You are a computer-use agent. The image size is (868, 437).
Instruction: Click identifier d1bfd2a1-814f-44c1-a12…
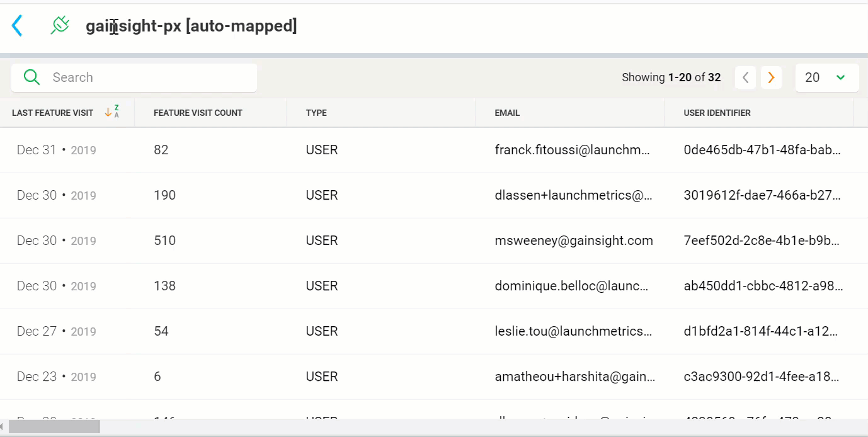(762, 331)
